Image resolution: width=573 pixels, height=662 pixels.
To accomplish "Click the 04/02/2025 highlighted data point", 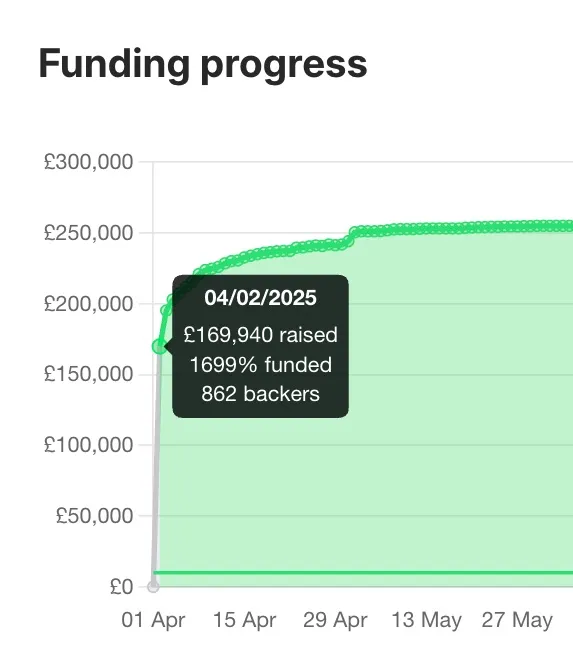I will point(159,347).
